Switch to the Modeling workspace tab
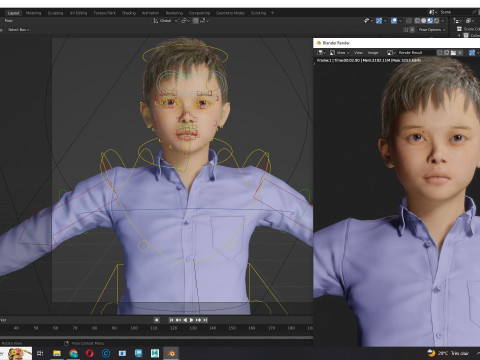The height and width of the screenshot is (360, 480). point(33,13)
